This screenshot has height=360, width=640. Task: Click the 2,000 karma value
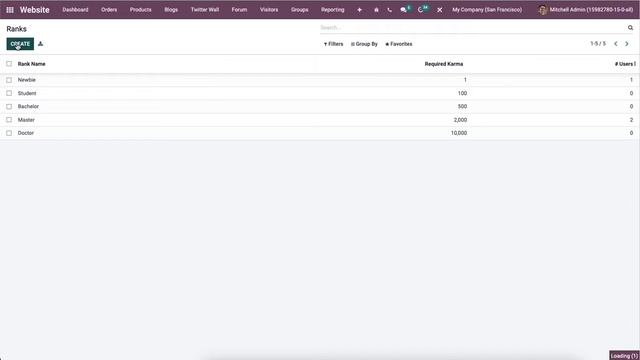click(460, 120)
